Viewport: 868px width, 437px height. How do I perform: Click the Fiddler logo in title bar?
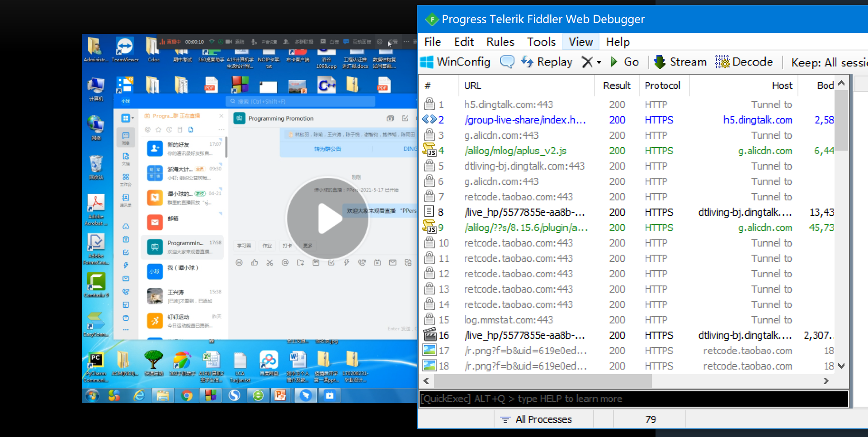tap(432, 19)
